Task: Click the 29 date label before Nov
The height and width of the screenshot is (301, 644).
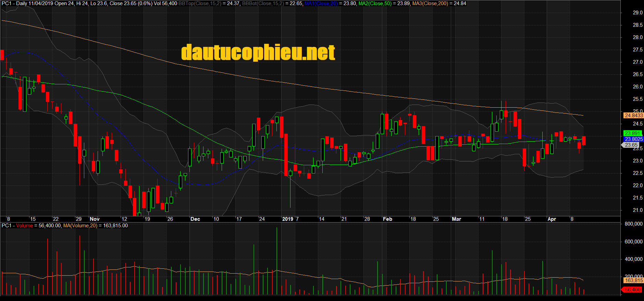Action: point(79,219)
